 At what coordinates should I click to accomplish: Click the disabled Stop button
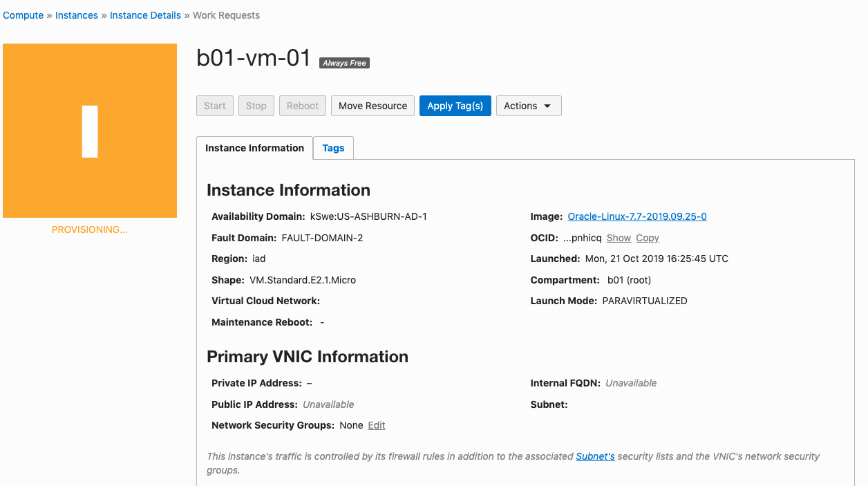point(256,105)
